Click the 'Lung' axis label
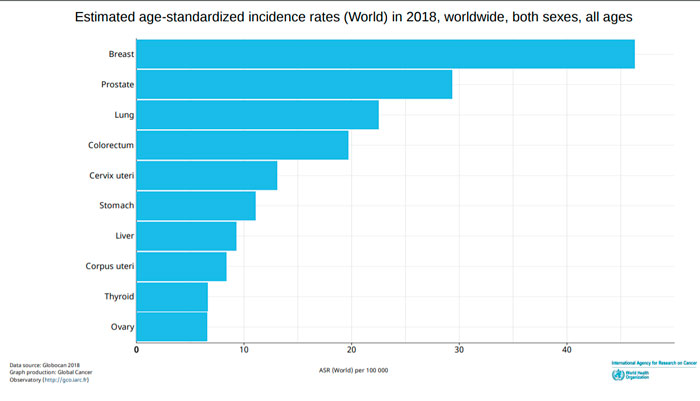 tap(124, 115)
